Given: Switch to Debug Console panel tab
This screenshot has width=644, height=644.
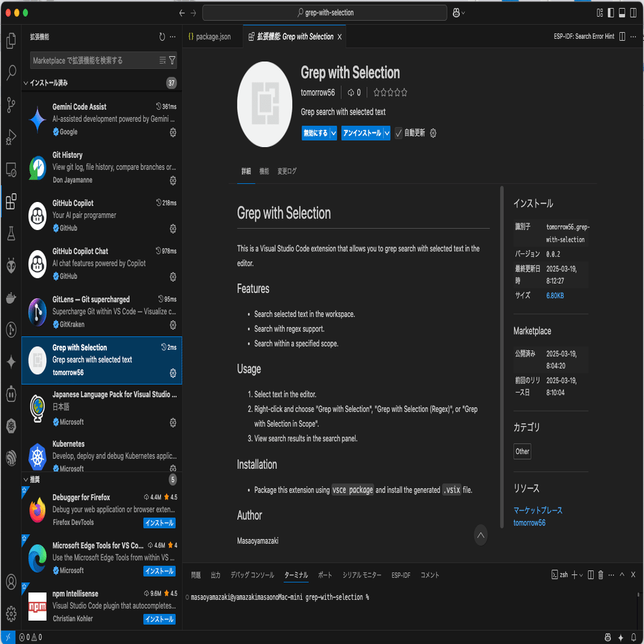Looking at the screenshot, I should (x=252, y=575).
